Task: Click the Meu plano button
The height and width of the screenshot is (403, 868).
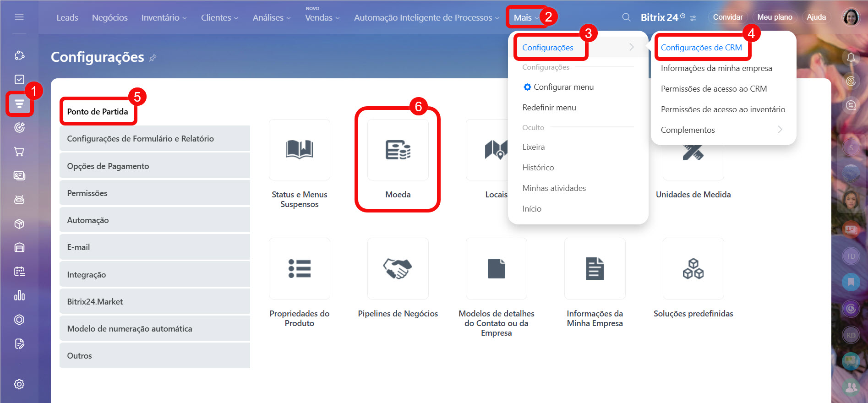Action: pos(775,17)
